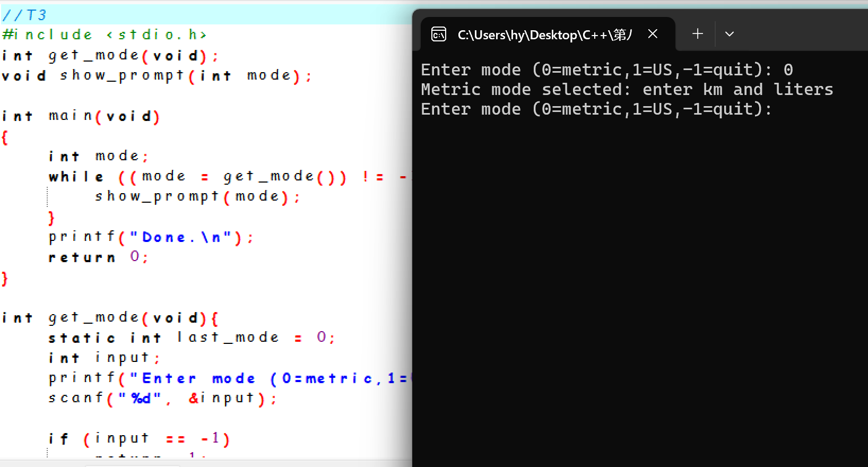Click the last terminal 'Enter mode' prompt awaiting input
This screenshot has height=467, width=868.
(x=597, y=109)
